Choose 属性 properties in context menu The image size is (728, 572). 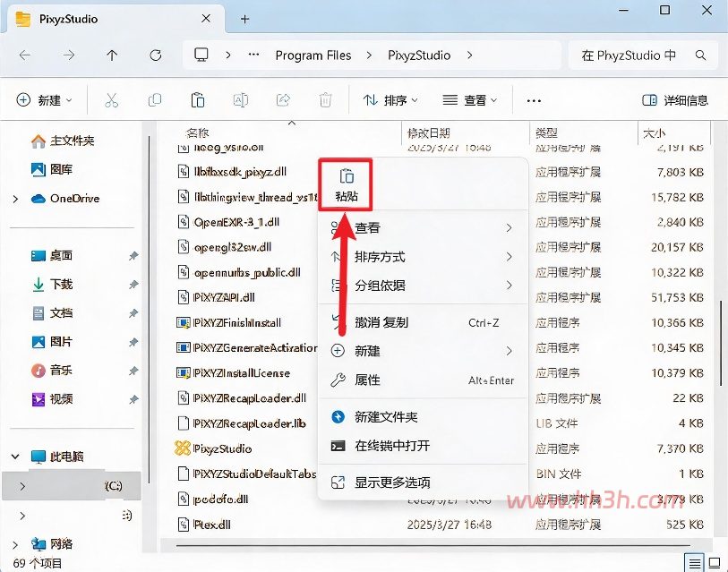pyautogui.click(x=423, y=380)
